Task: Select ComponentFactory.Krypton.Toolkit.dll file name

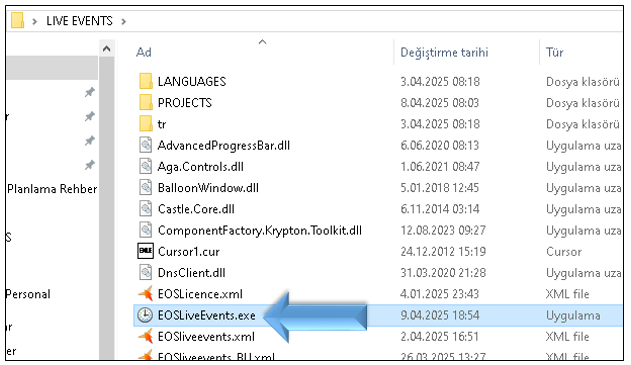Action: point(260,230)
